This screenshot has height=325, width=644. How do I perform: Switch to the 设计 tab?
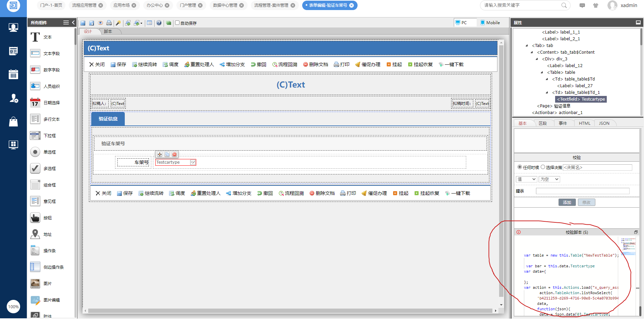pos(88,32)
